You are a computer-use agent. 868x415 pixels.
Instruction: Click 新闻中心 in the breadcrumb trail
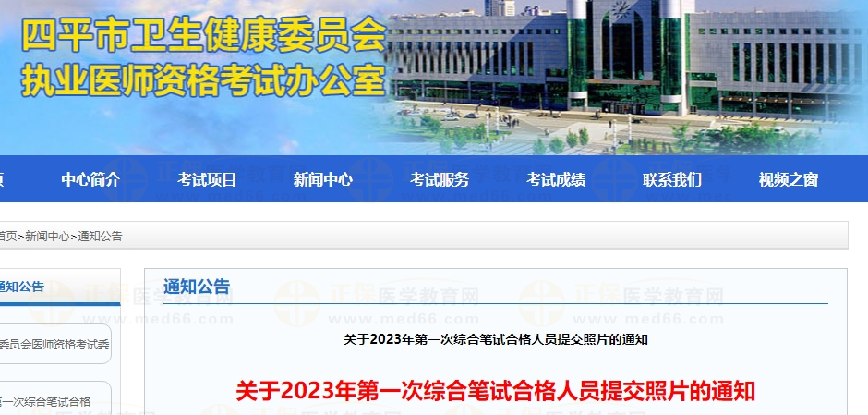coord(47,237)
